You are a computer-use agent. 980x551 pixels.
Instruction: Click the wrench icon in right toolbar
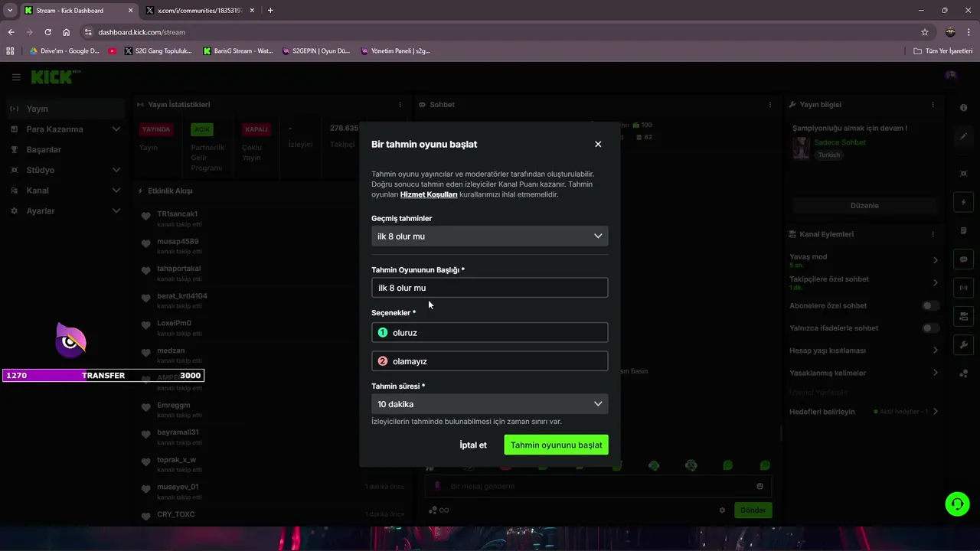(963, 345)
